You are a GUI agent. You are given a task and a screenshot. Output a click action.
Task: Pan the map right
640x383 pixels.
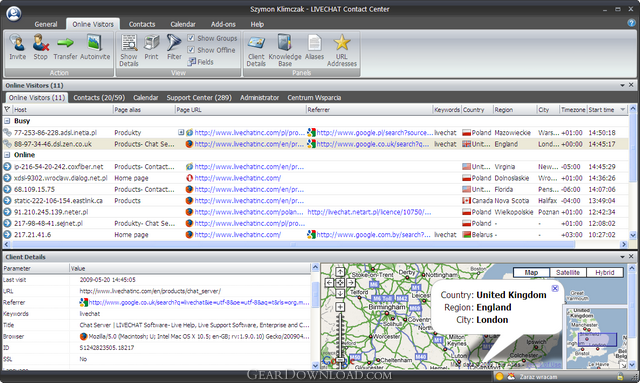point(350,283)
